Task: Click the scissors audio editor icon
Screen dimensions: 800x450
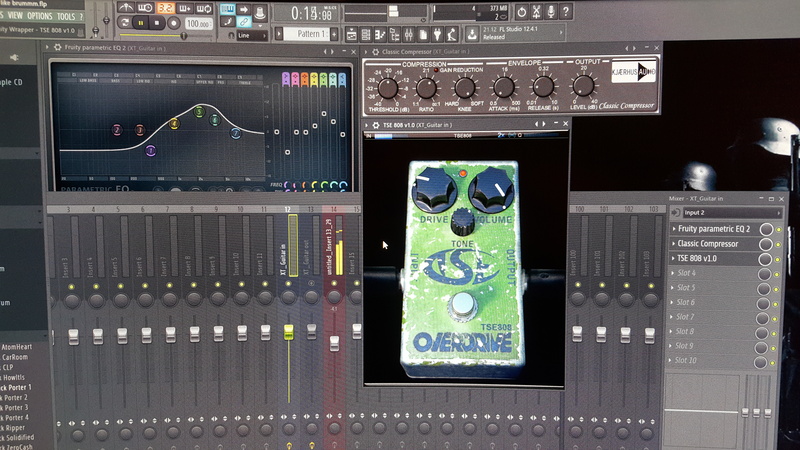Action: [x=536, y=11]
